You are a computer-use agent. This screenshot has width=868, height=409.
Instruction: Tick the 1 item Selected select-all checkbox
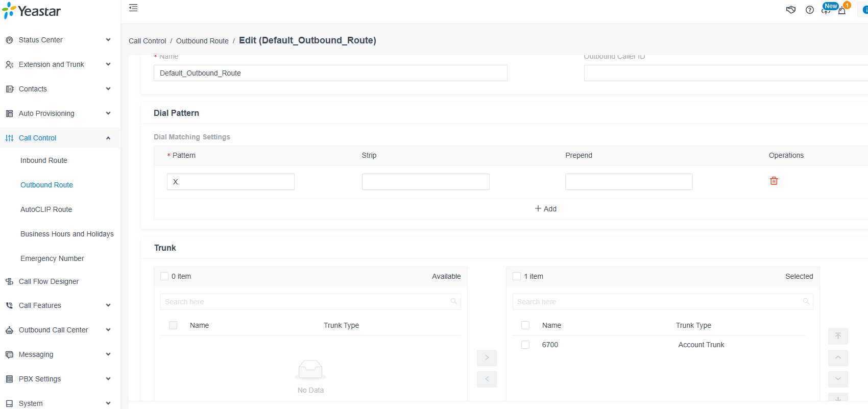coord(517,276)
